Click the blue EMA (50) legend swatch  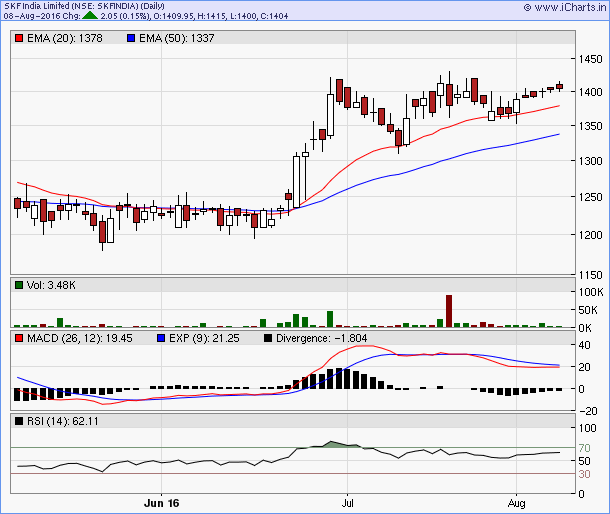click(x=131, y=38)
